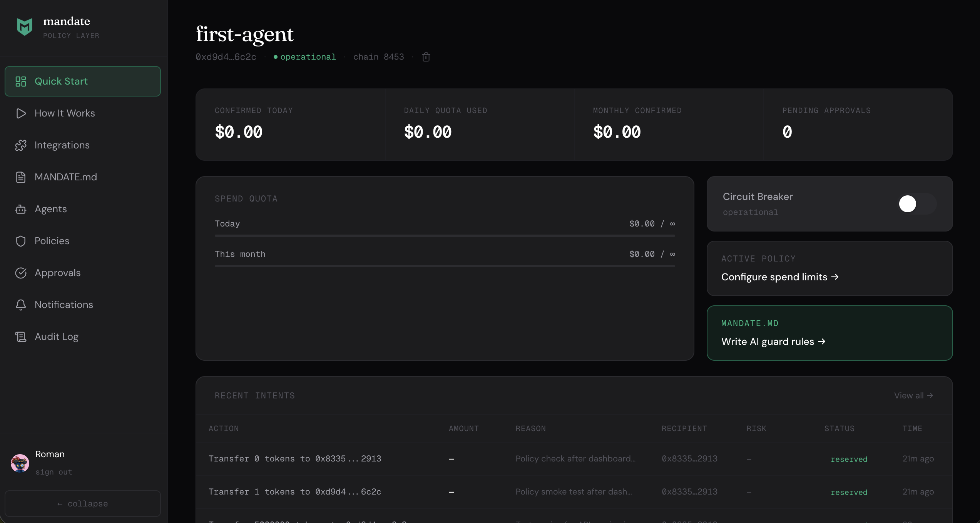Viewport: 980px width, 523px height.
Task: Click Write AI guard rules
Action: click(773, 341)
